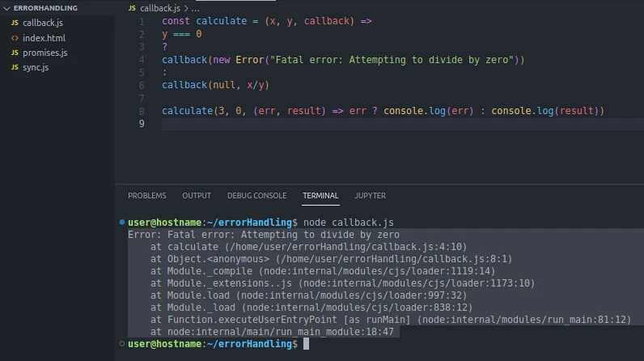Viewport: 644px width, 361px height.
Task: Click the HTML icon beside index.html
Action: coord(15,38)
